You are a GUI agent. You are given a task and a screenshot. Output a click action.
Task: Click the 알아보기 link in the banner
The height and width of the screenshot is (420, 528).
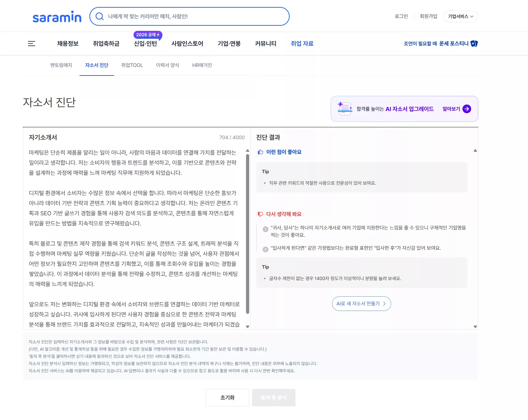[x=451, y=109]
